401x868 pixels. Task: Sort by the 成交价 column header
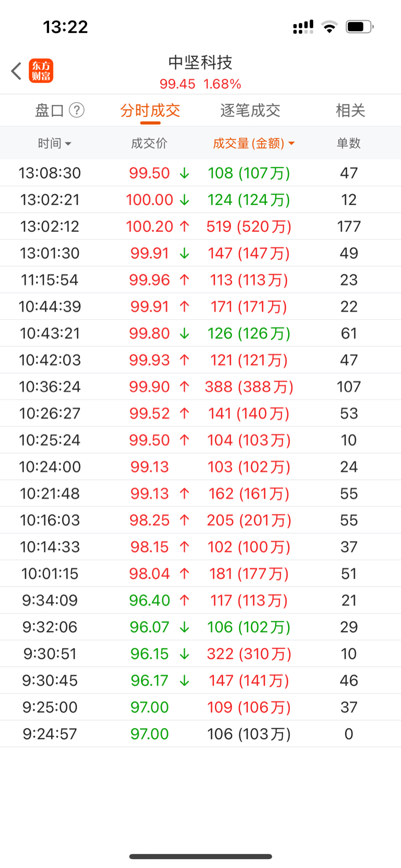(149, 144)
